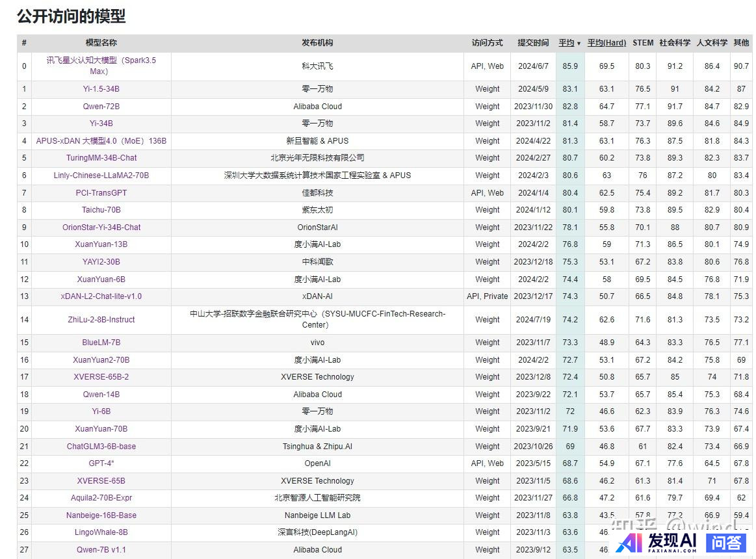Select the 科大讯飞 organization cell
The image size is (756, 559).
pyautogui.click(x=317, y=66)
